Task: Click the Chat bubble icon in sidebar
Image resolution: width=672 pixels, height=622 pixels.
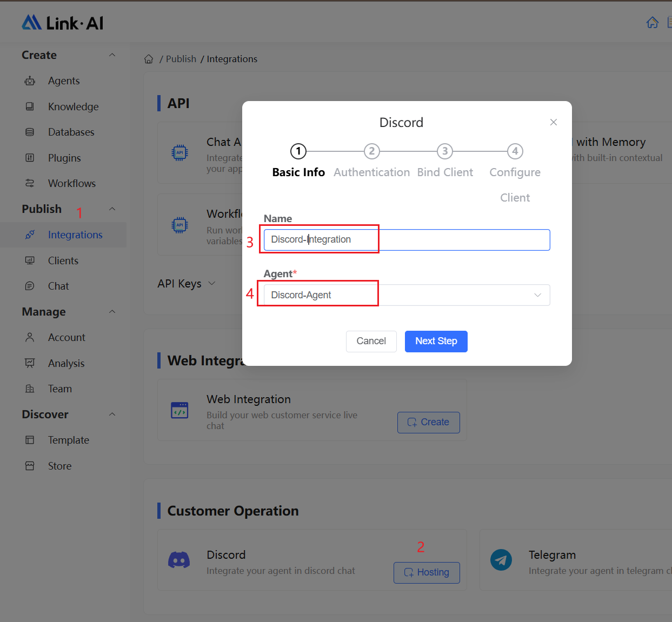Action: [x=30, y=286]
